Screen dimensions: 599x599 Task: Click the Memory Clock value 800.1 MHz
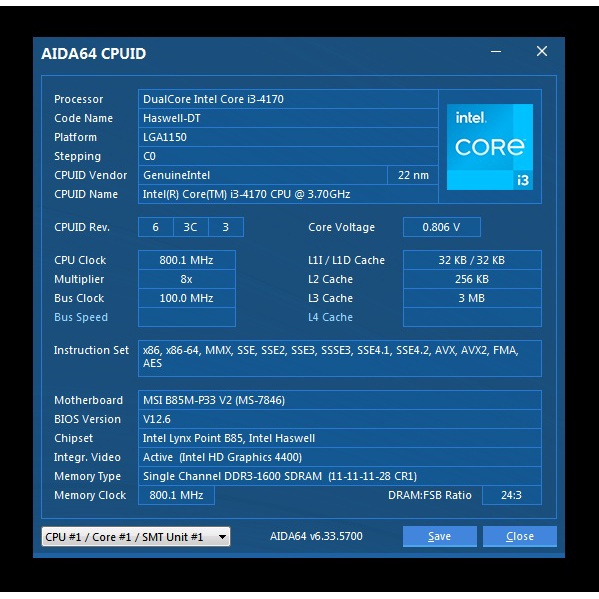pos(176,495)
